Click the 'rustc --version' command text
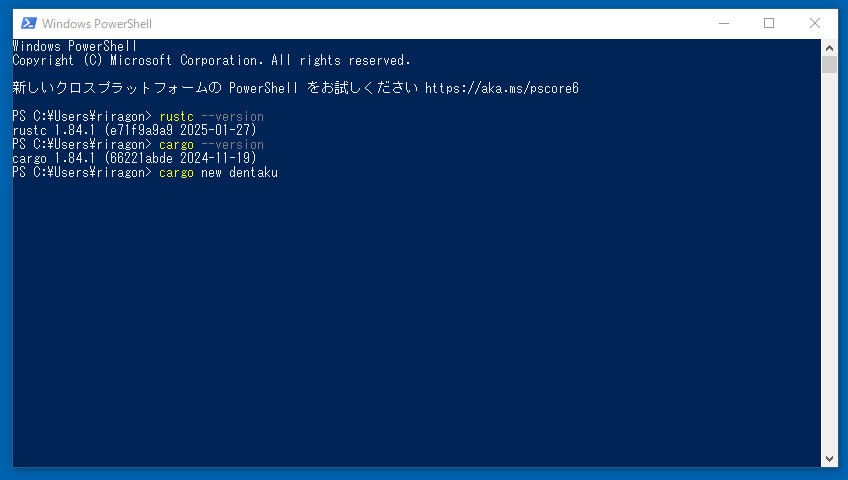This screenshot has width=848, height=480. pyautogui.click(x=211, y=117)
